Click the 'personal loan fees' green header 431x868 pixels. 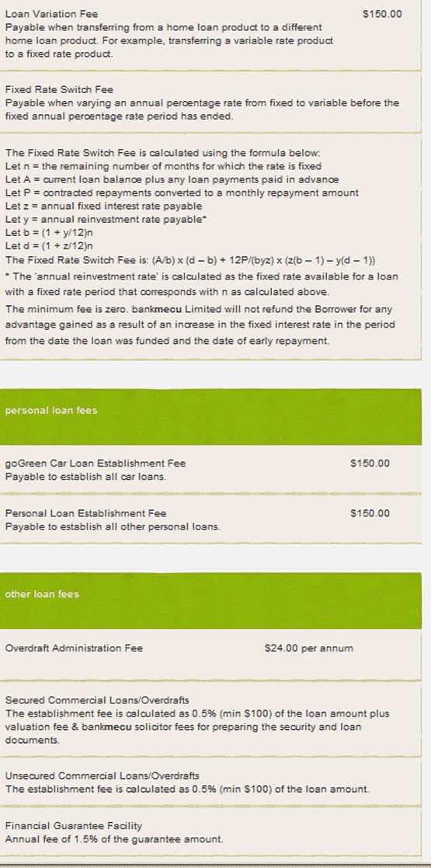(210, 416)
